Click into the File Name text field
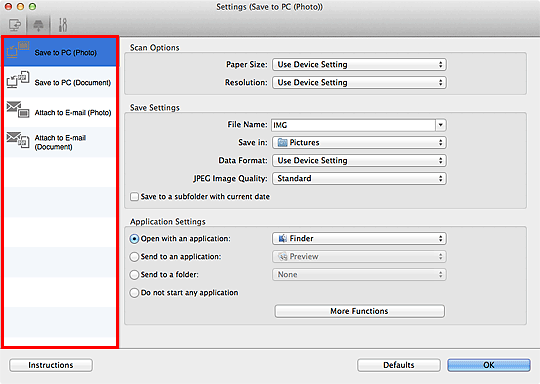 click(x=353, y=125)
